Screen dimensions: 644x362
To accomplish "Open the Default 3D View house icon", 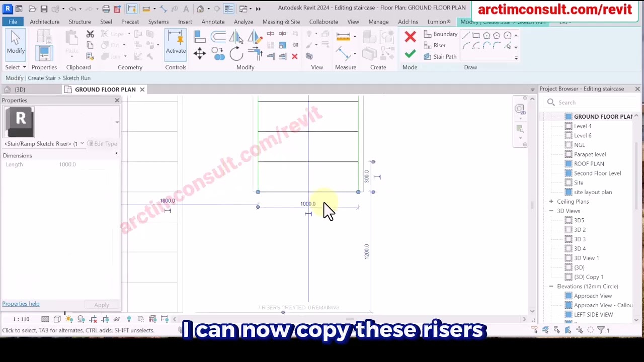I will tap(200, 9).
